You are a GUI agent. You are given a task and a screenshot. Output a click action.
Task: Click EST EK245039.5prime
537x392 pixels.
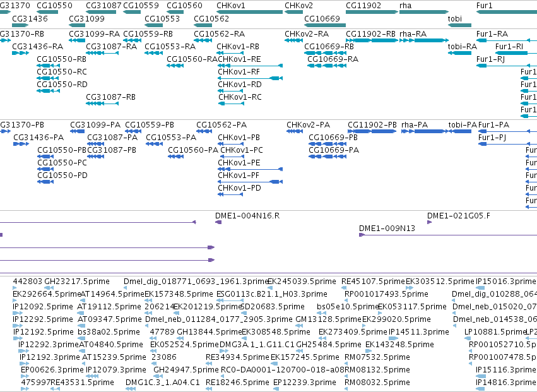point(269,287)
